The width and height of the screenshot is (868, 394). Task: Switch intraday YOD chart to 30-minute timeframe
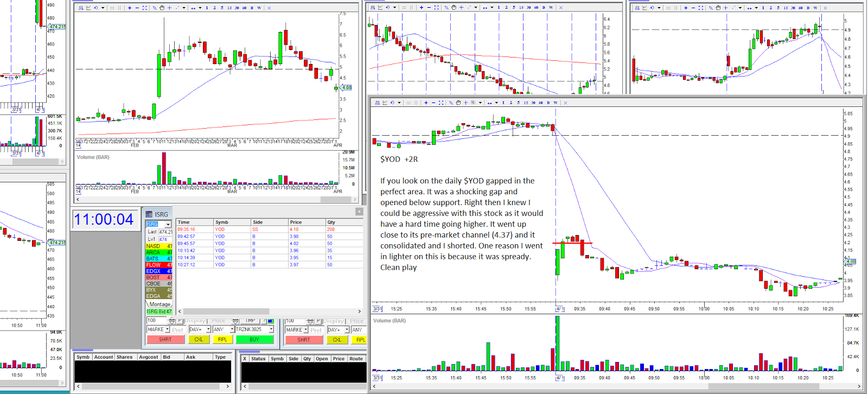pyautogui.click(x=533, y=103)
